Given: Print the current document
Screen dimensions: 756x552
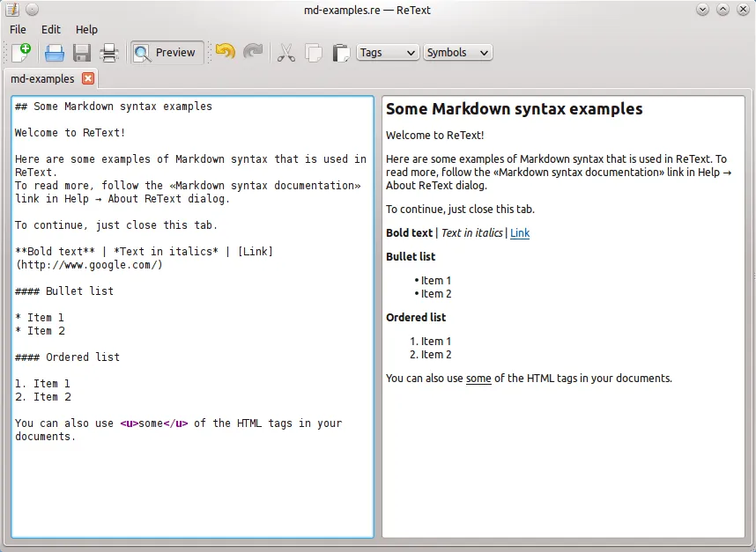Looking at the screenshot, I should 107,52.
